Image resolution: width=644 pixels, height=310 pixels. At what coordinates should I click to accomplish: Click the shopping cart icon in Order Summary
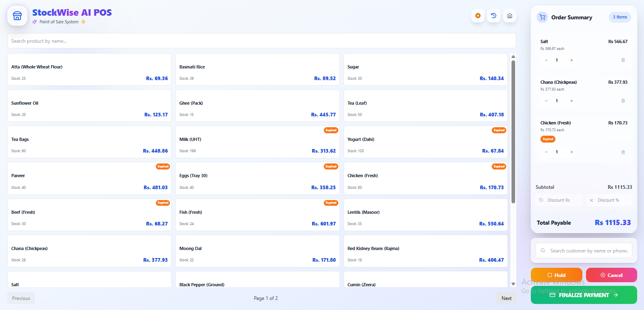542,17
